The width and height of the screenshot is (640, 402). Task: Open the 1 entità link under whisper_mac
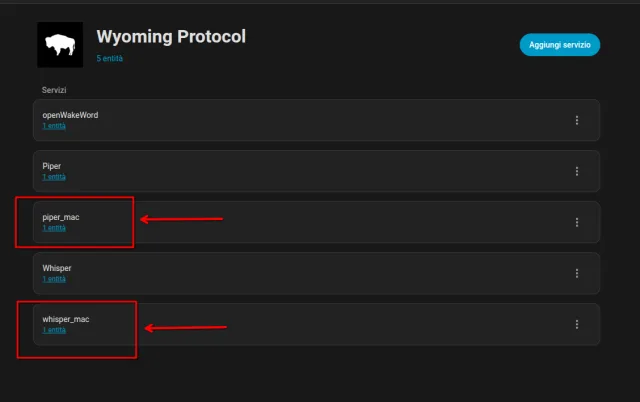coord(54,330)
